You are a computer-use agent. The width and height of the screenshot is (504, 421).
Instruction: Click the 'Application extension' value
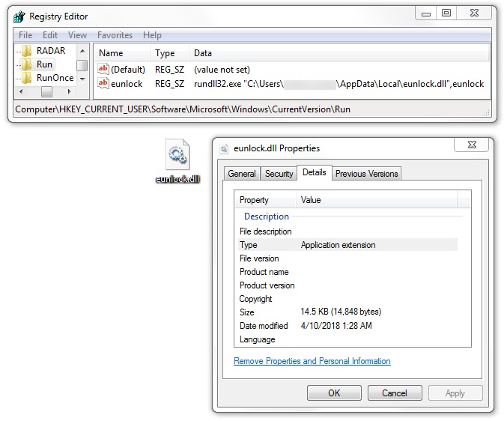pos(338,245)
